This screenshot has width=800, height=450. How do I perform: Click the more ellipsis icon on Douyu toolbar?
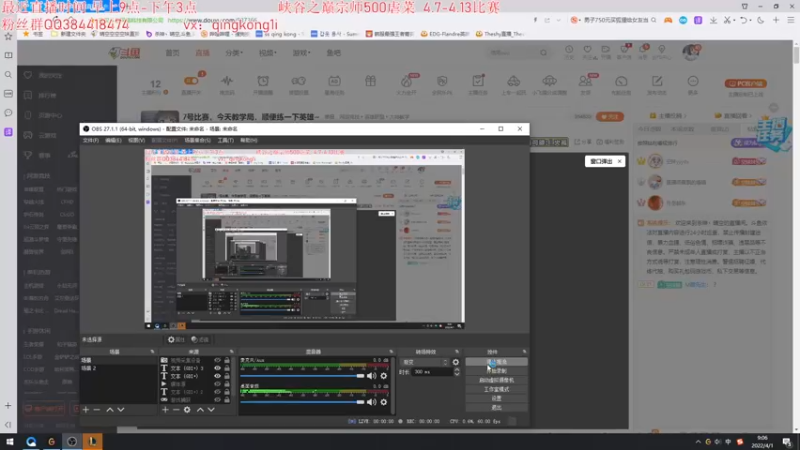pos(693,81)
